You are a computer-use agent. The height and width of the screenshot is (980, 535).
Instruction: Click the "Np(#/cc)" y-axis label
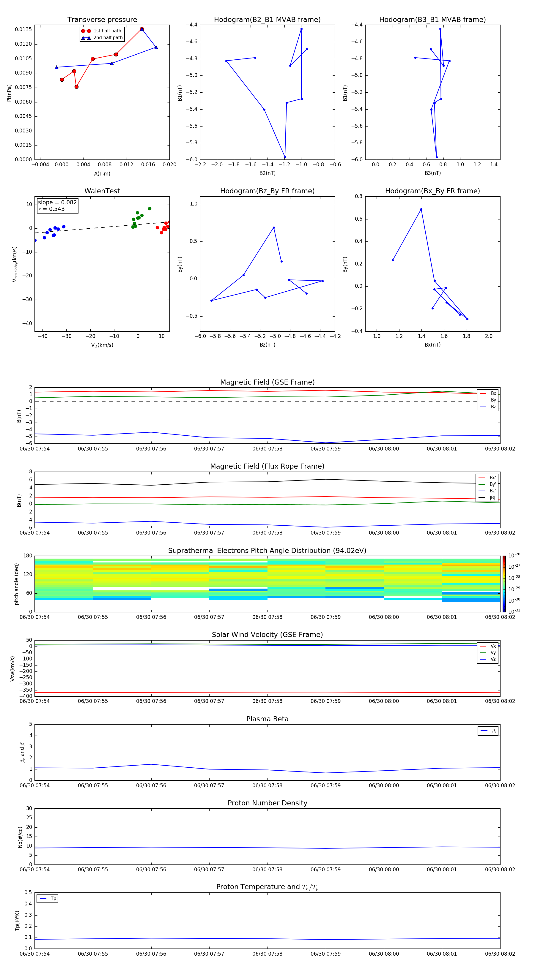pyautogui.click(x=20, y=837)
